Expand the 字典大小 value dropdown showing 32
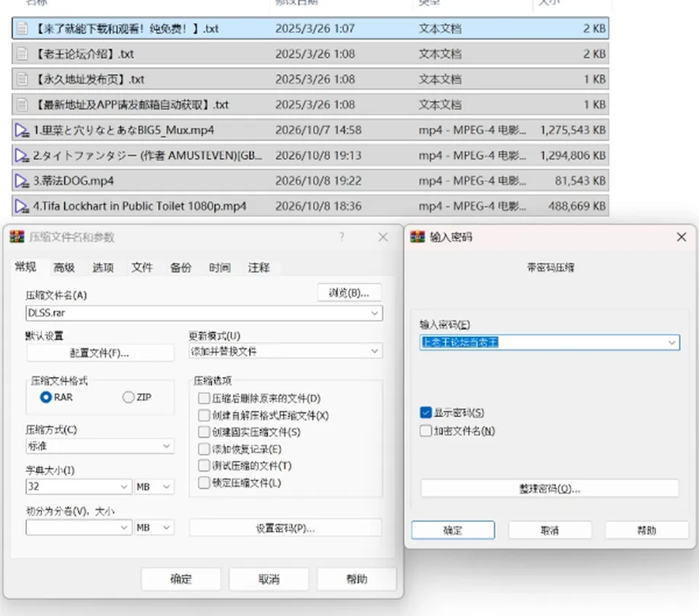The image size is (699, 616). 124,486
